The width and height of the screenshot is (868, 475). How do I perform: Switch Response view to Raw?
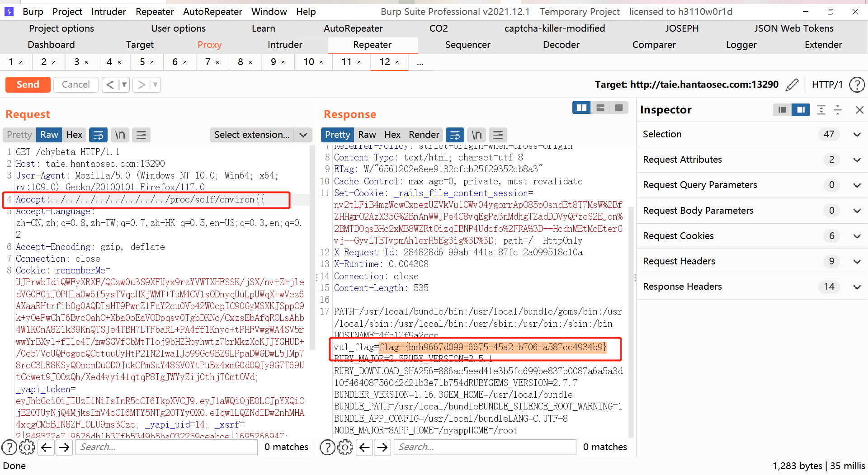pos(367,135)
